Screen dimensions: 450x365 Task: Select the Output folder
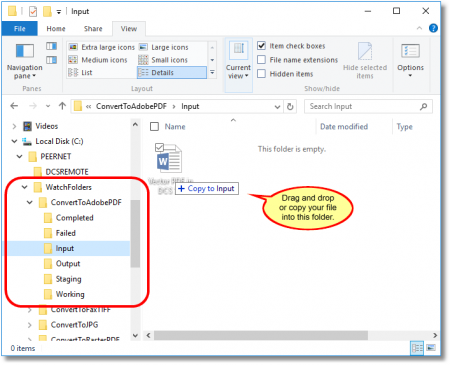[68, 264]
